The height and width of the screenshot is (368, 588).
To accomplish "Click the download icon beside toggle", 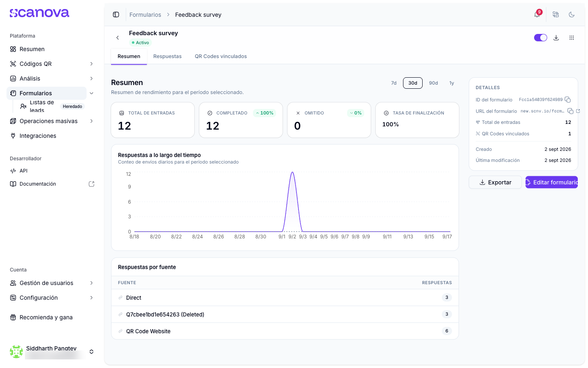I will (556, 38).
